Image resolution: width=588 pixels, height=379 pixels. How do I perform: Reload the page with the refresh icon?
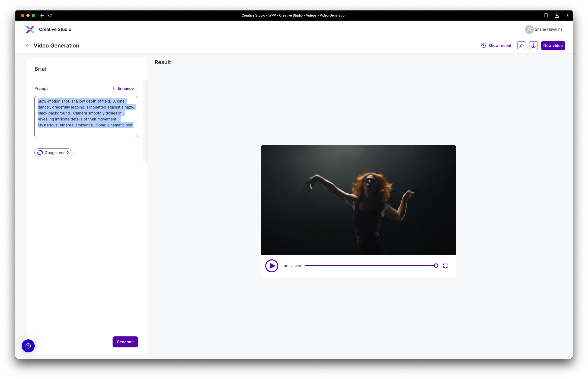[x=50, y=15]
